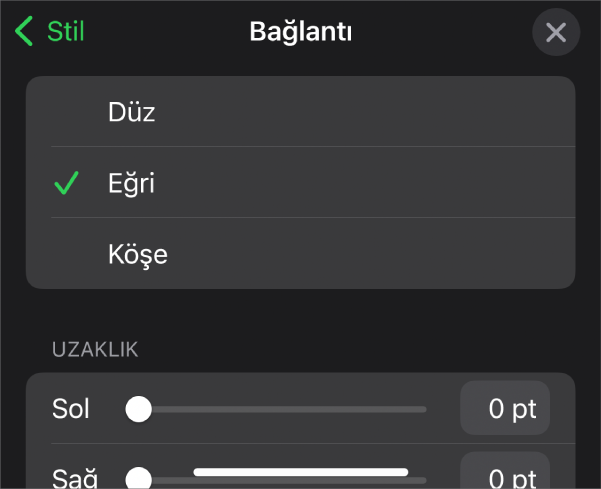The image size is (601, 489).
Task: Click the UZAKLIK section header
Action: pyautogui.click(x=95, y=349)
